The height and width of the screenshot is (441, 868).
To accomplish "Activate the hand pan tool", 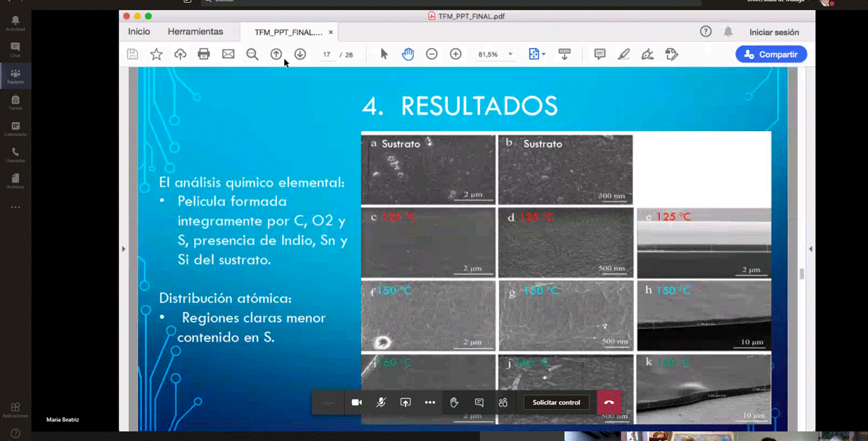I will [408, 54].
